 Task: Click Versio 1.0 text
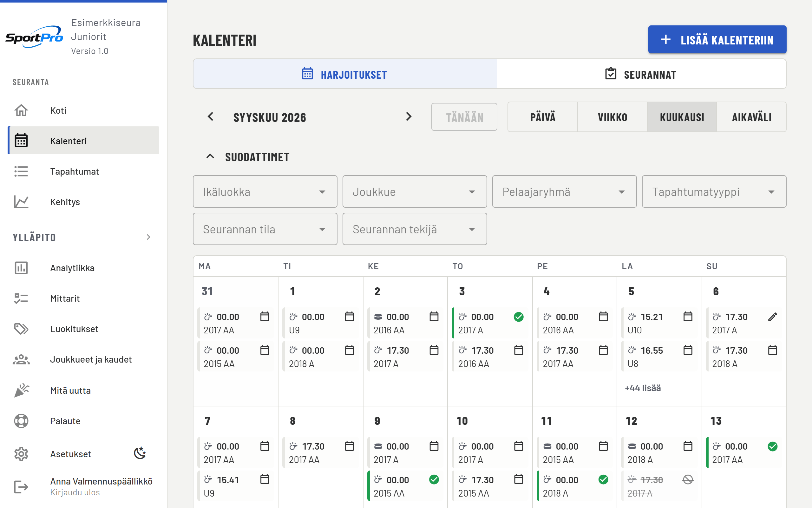tap(89, 51)
